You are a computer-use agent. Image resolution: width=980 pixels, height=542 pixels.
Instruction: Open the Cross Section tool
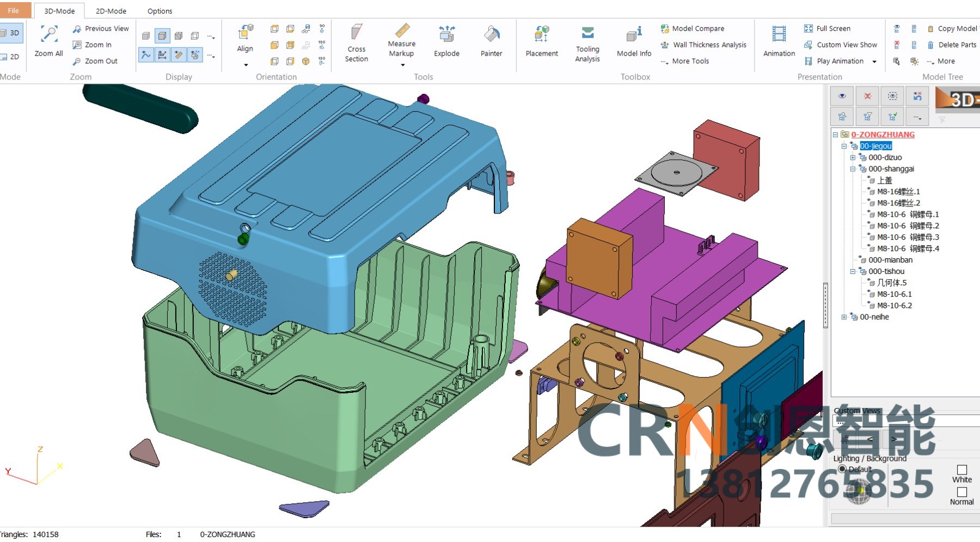357,43
